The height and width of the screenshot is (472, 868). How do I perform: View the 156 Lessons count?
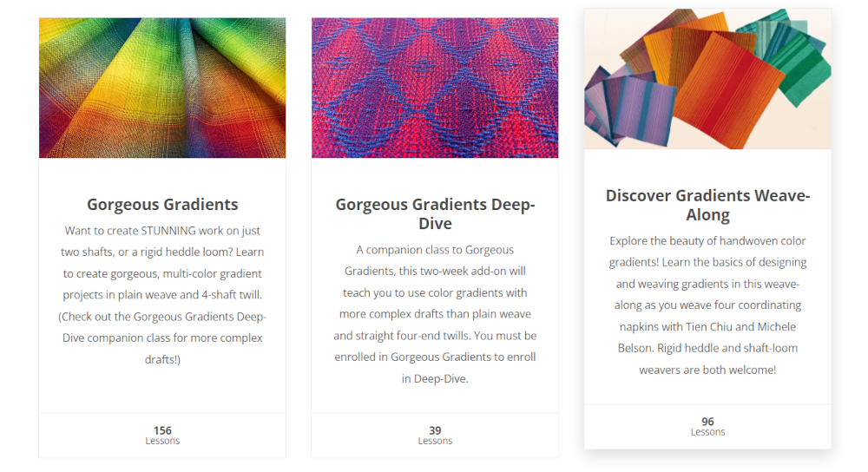tap(162, 430)
